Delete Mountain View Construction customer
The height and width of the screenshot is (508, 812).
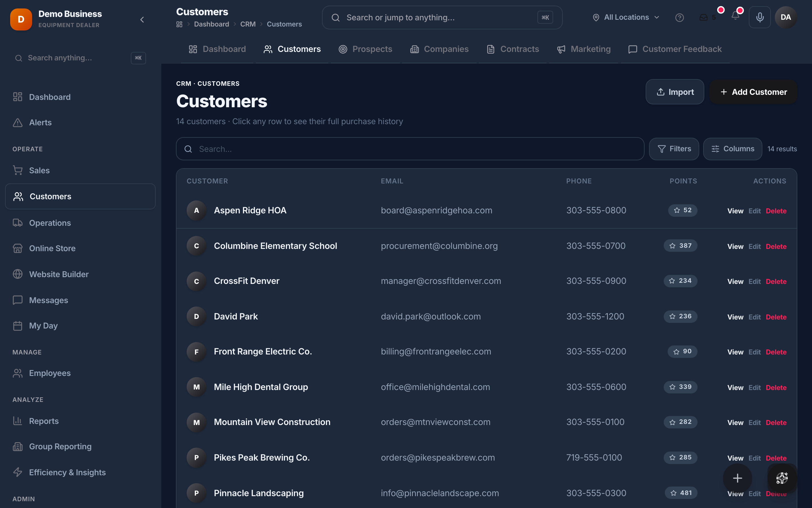(x=776, y=423)
